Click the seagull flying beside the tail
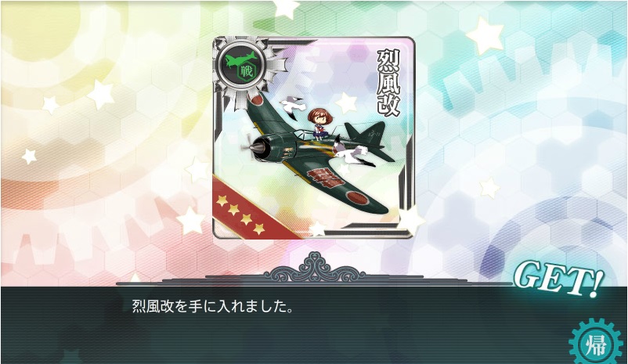Screen dimensions: 628x364 pyautogui.click(x=352, y=153)
